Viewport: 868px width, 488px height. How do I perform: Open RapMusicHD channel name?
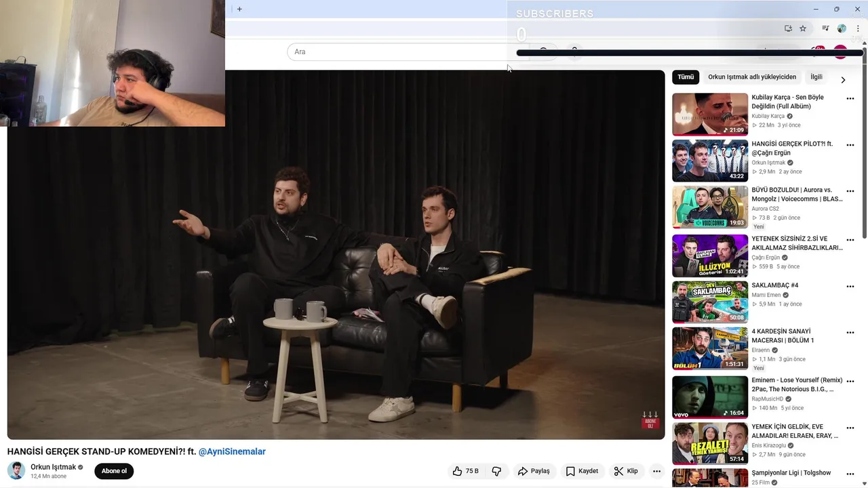point(768,399)
